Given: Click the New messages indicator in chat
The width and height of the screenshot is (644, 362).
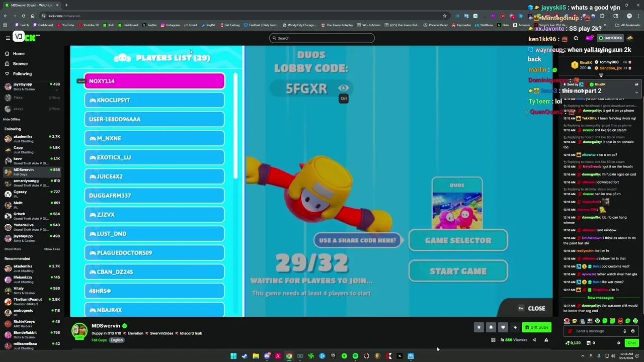Looking at the screenshot, I should tap(601, 298).
